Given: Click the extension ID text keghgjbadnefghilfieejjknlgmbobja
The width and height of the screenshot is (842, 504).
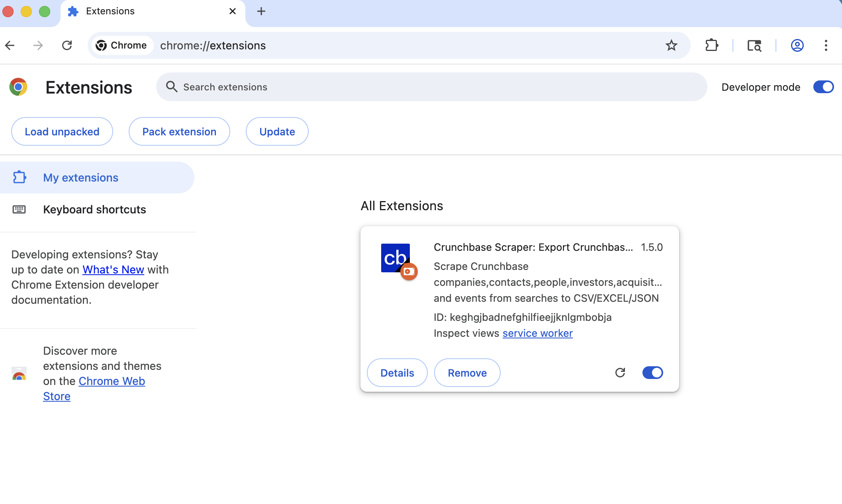Looking at the screenshot, I should [x=531, y=317].
